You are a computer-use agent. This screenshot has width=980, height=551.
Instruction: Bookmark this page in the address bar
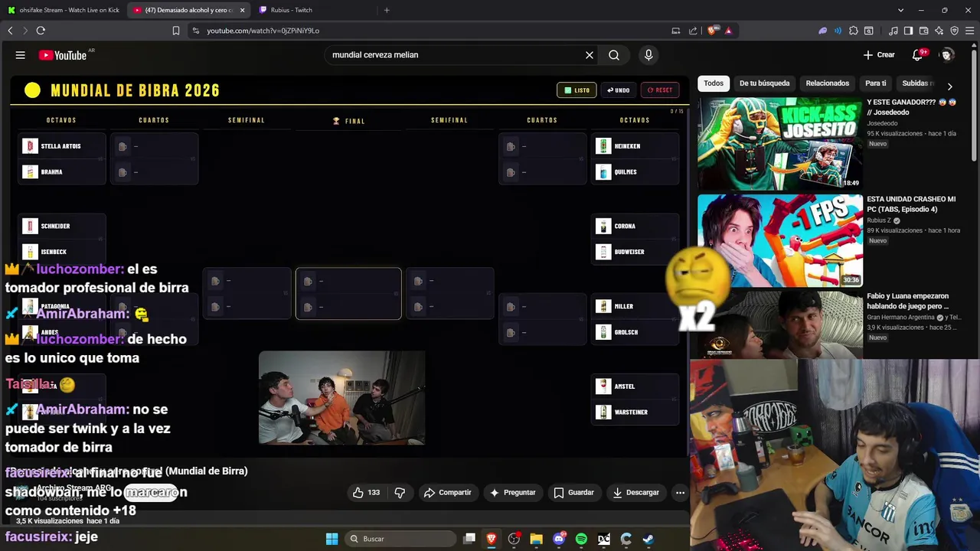point(176,31)
